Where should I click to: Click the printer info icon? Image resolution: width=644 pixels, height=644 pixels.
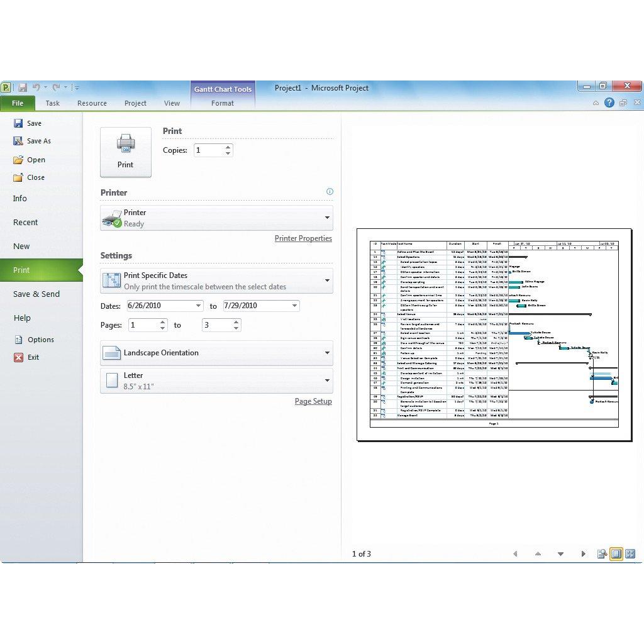pyautogui.click(x=330, y=191)
